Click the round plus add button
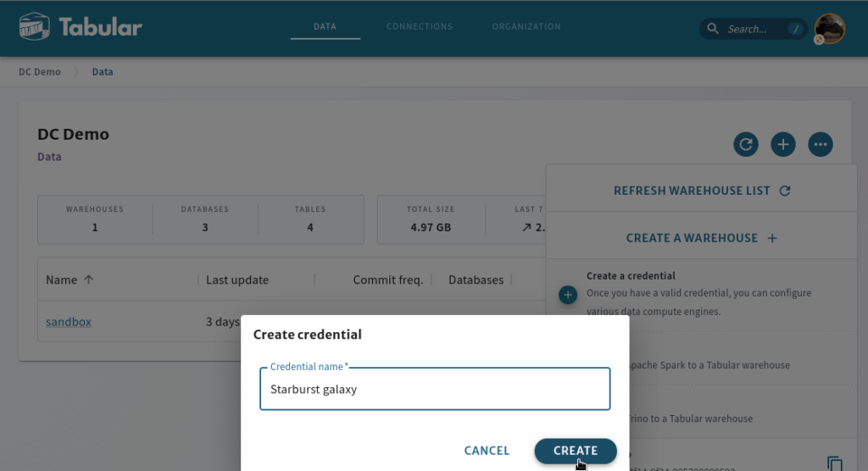This screenshot has width=868, height=471. point(782,145)
